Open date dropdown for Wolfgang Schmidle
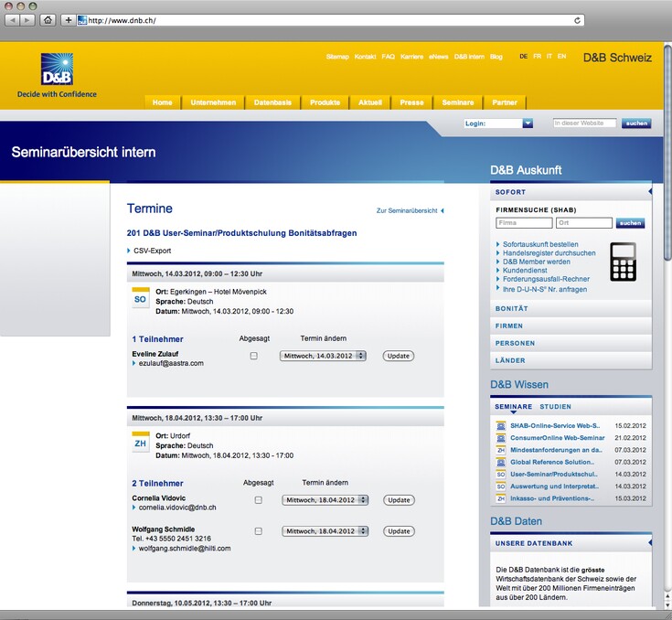Viewport: 672px width, 620px height. pyautogui.click(x=325, y=531)
